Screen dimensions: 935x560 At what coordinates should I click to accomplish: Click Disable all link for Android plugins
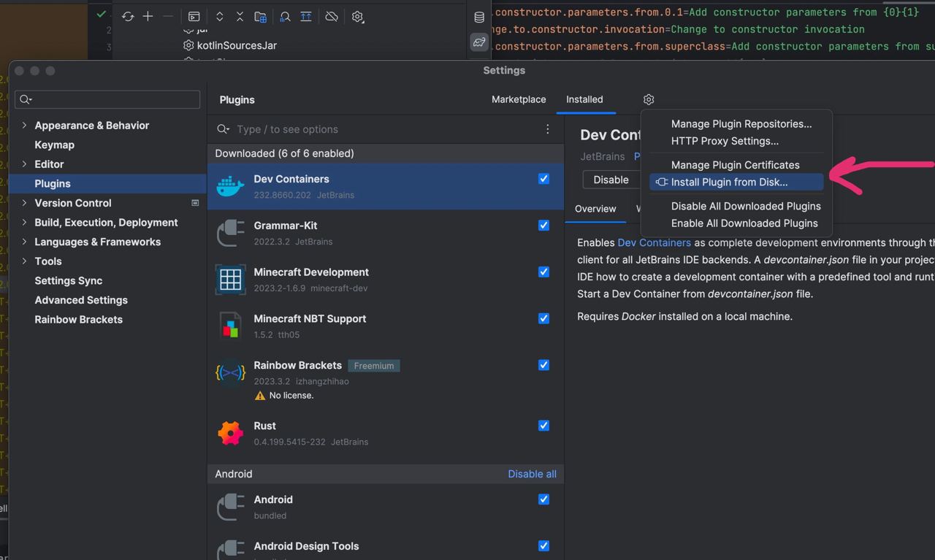532,474
